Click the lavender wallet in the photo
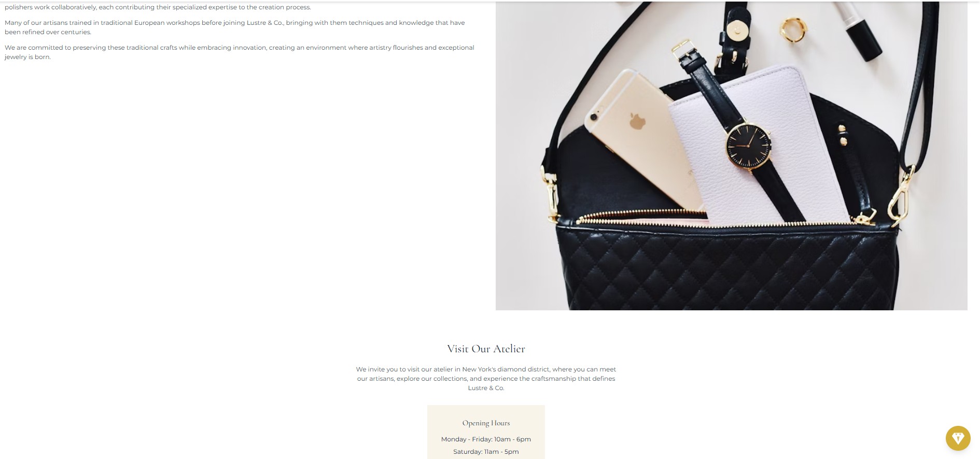980x459 pixels. pos(757,148)
